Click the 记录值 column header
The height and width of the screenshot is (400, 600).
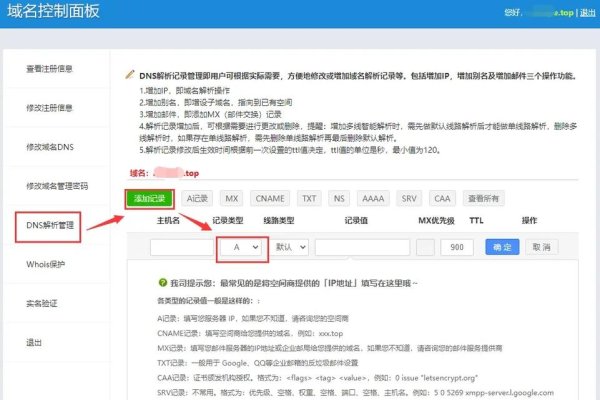tap(356, 220)
